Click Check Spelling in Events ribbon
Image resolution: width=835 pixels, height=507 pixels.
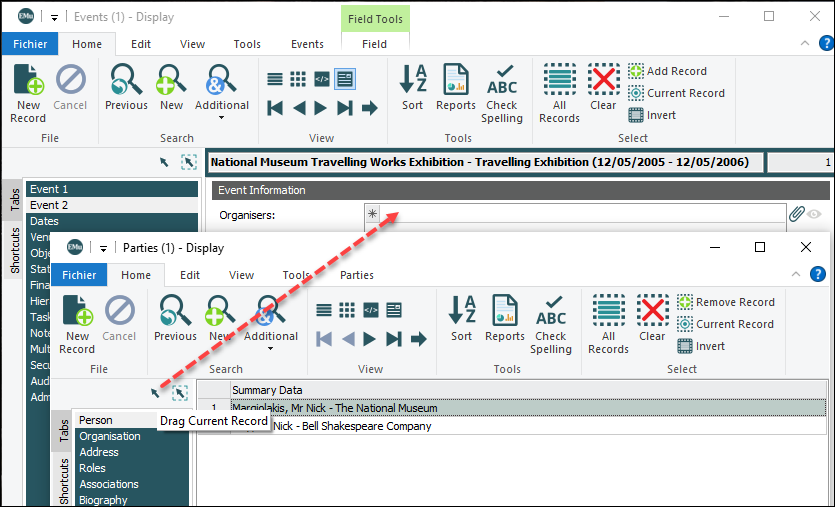[x=501, y=93]
